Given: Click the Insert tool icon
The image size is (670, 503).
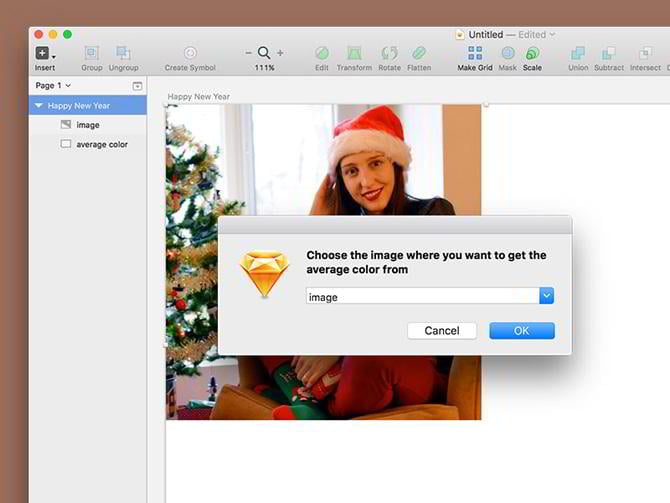Looking at the screenshot, I should [x=43, y=53].
